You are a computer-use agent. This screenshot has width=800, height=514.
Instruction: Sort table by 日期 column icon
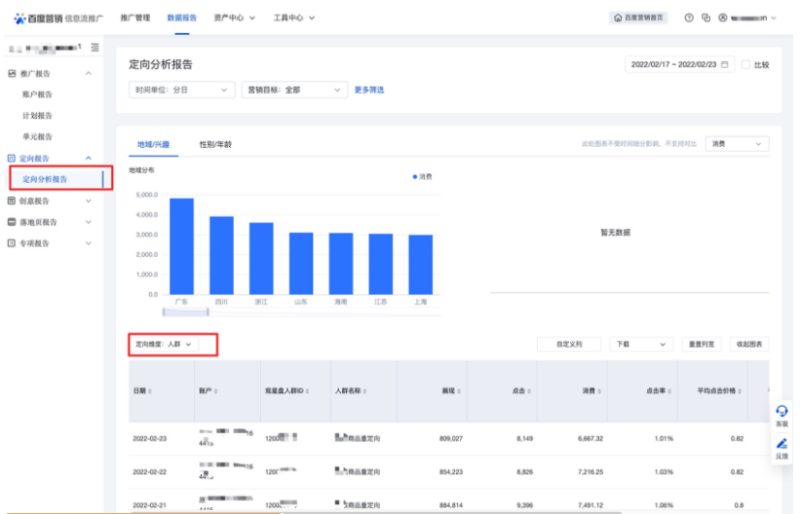pyautogui.click(x=151, y=392)
